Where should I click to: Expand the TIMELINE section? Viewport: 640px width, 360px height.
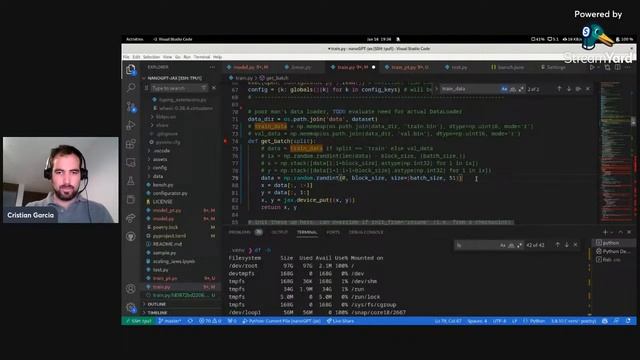pos(182,313)
